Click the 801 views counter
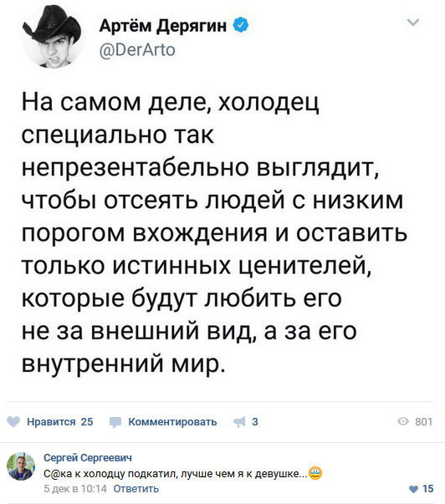The height and width of the screenshot is (504, 445). coord(423,422)
